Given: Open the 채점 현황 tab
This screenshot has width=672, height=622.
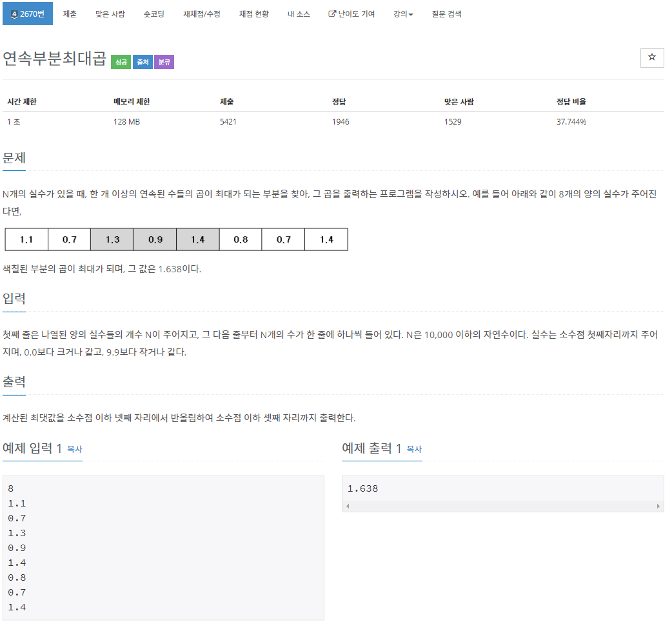Looking at the screenshot, I should coord(253,14).
